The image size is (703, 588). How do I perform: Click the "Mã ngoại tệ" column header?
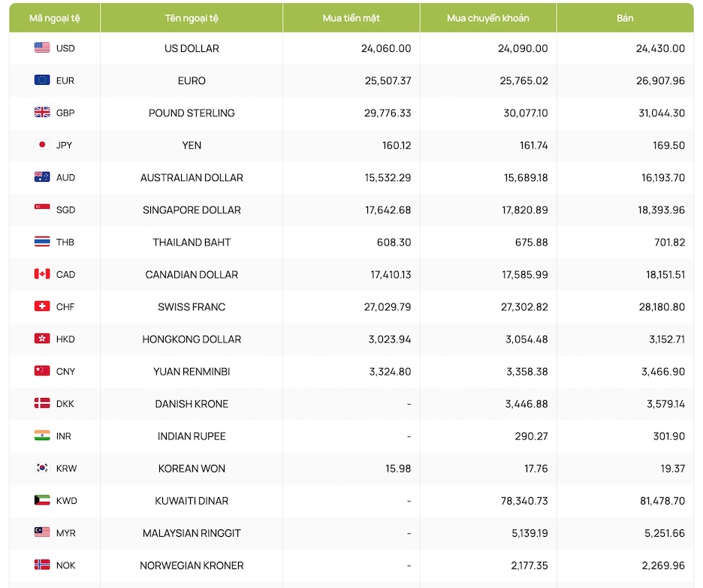point(54,18)
